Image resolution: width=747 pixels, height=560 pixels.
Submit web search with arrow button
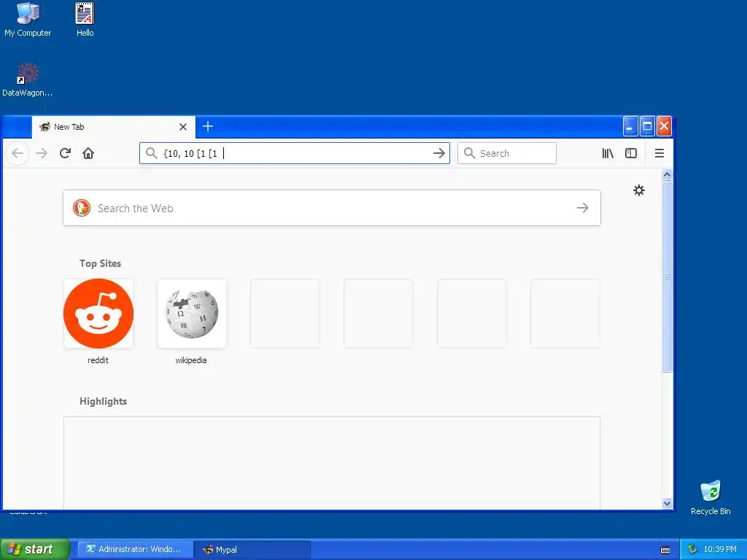click(583, 208)
